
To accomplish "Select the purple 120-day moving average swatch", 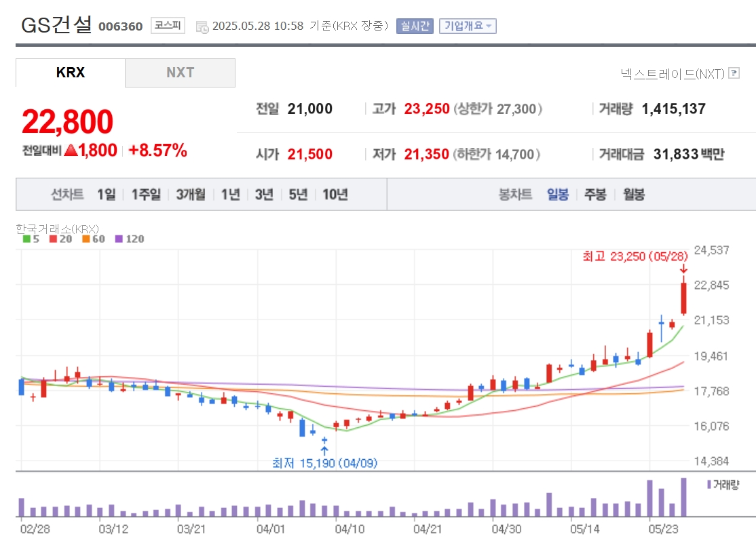I will [119, 239].
